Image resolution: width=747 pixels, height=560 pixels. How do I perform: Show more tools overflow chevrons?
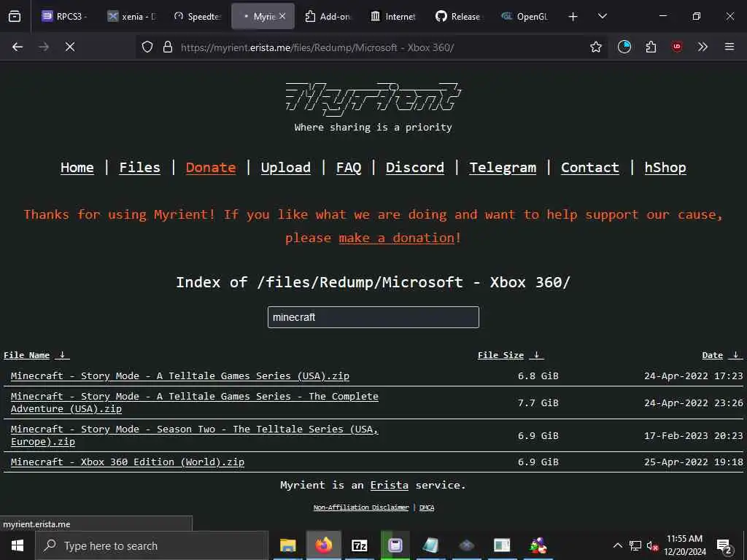click(x=703, y=47)
